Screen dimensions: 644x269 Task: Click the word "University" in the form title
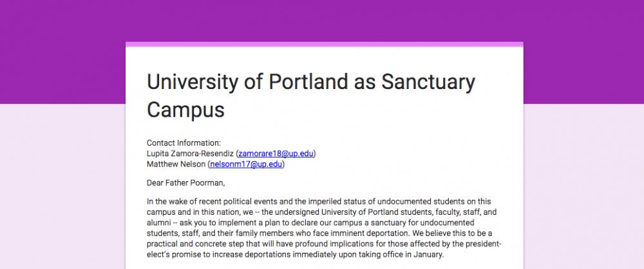(192, 82)
